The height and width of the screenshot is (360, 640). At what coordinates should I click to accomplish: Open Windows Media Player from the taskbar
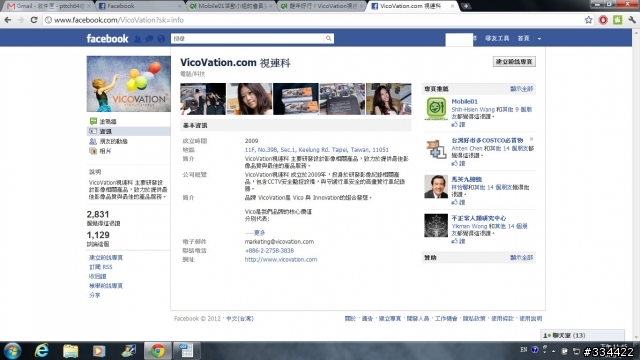[99, 351]
